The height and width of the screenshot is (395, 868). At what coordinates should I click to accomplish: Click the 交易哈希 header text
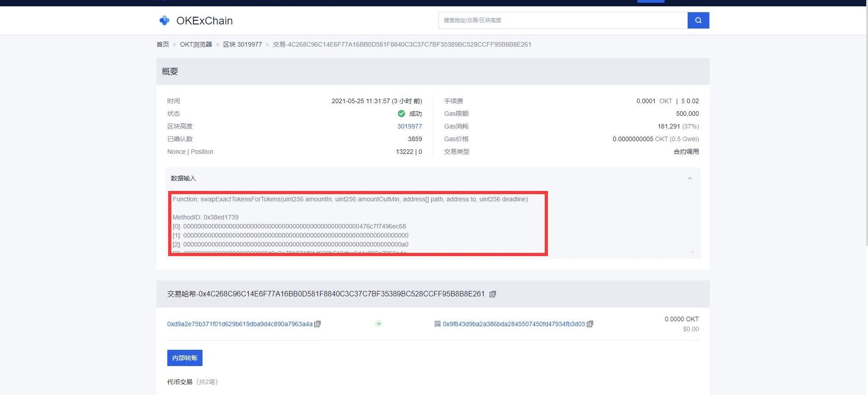point(326,294)
